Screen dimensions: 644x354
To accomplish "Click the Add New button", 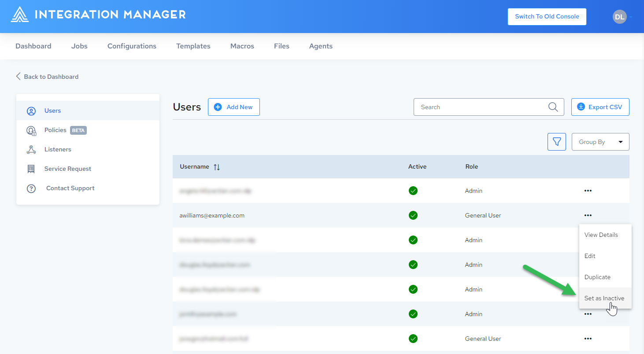I will click(233, 107).
